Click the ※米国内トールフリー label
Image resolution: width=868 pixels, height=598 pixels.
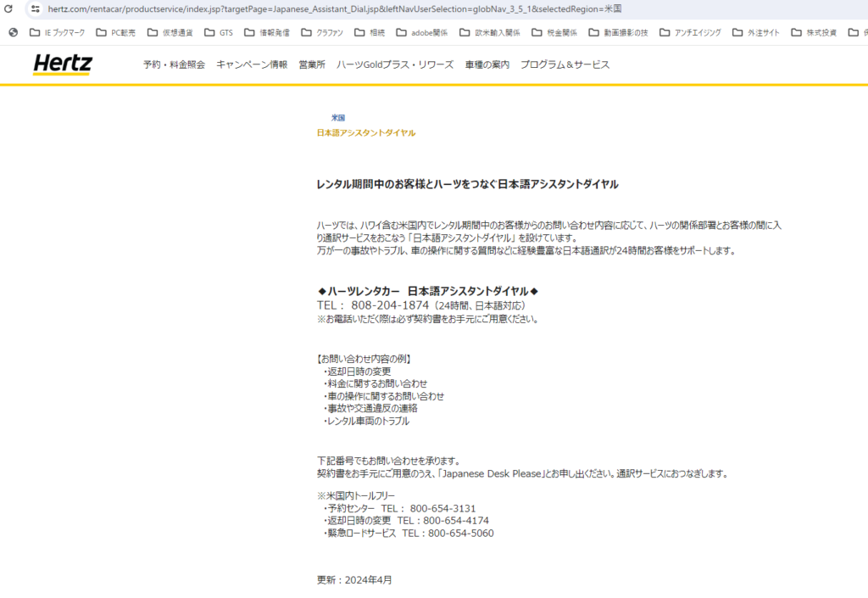coord(356,495)
